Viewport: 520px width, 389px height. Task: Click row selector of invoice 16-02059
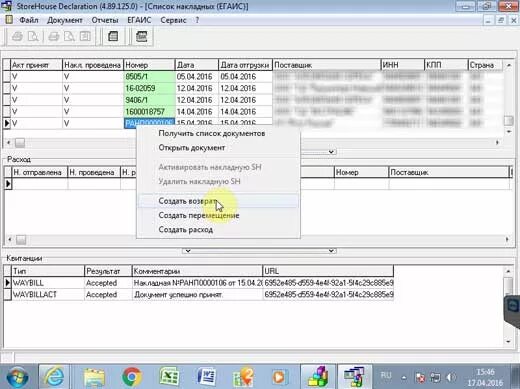tap(7, 88)
